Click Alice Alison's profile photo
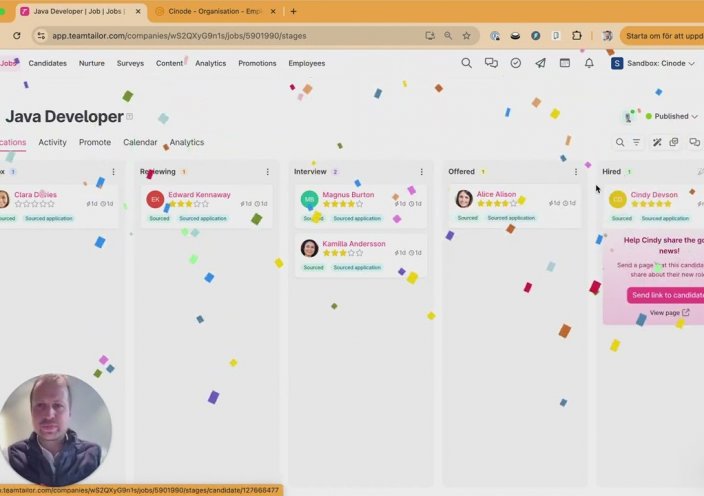Viewport: 704px width, 496px height. tap(464, 199)
